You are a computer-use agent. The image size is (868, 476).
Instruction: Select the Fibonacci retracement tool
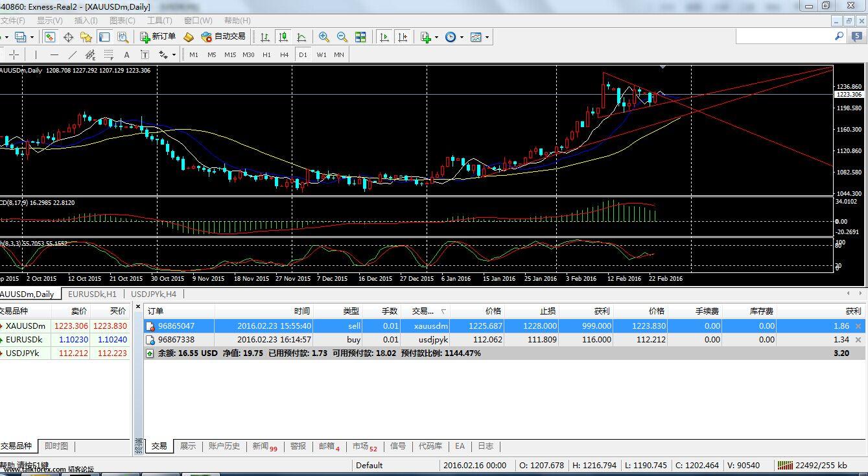point(108,54)
